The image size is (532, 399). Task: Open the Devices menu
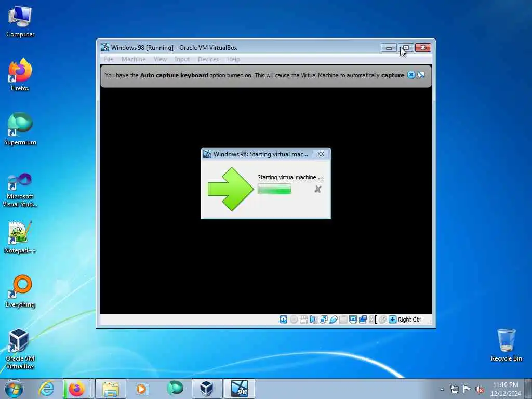click(208, 59)
